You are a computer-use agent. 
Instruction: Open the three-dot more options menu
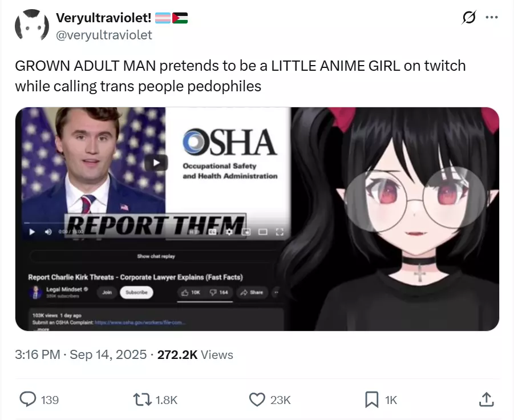pos(492,17)
